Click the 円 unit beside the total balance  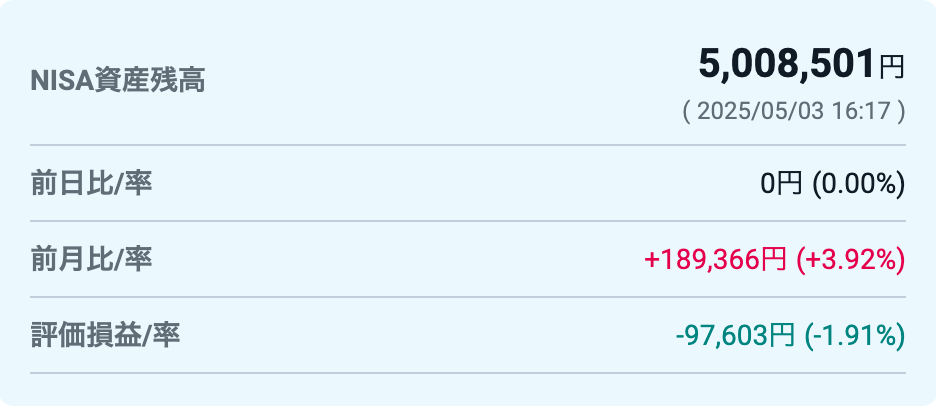click(x=892, y=67)
